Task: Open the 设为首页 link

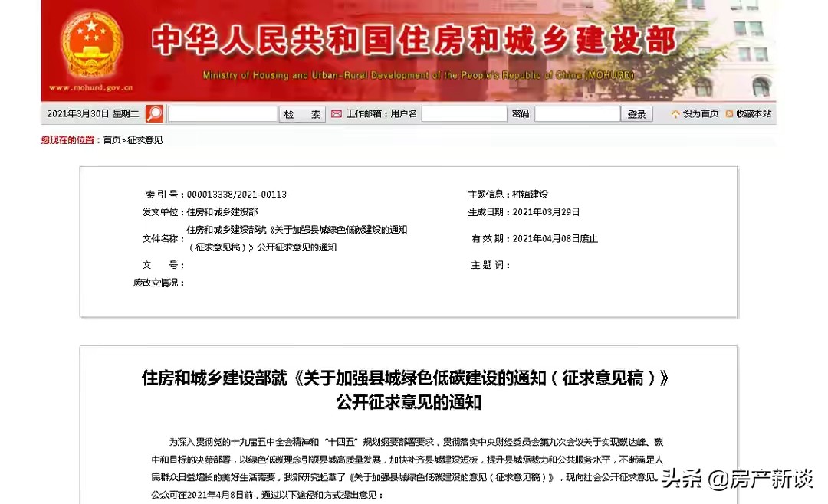Action: click(x=701, y=114)
